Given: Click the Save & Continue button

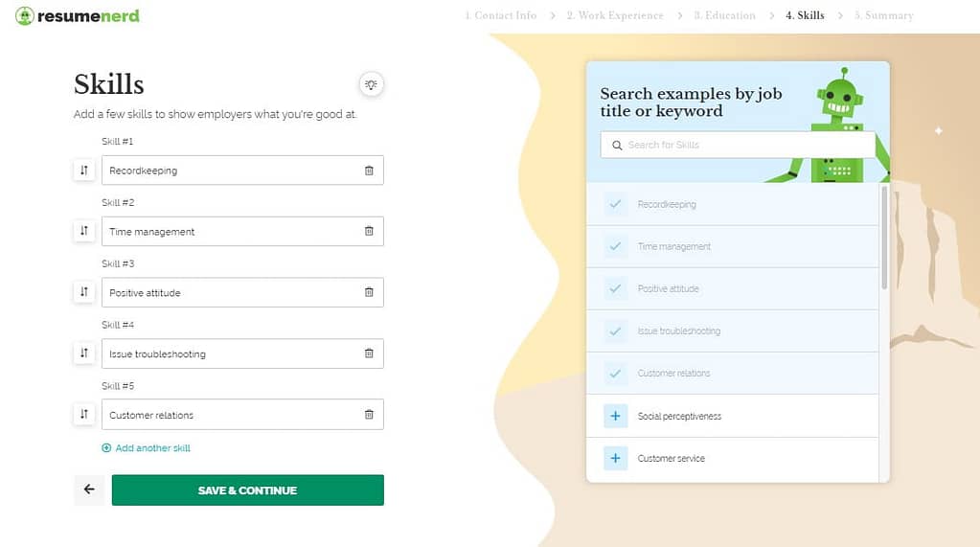Looking at the screenshot, I should pyautogui.click(x=247, y=490).
